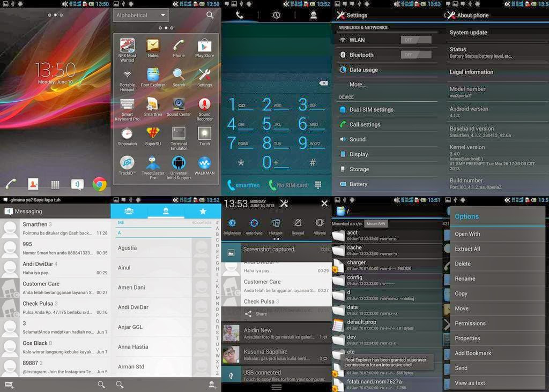549x392 pixels.
Task: Open TrackID app
Action: 127,165
